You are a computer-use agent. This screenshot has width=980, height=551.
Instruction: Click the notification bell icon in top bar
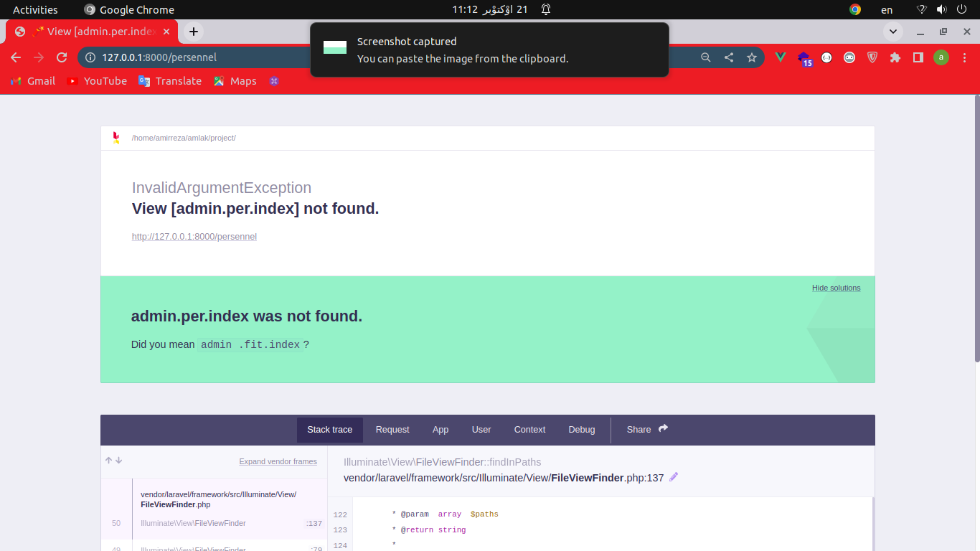click(546, 9)
